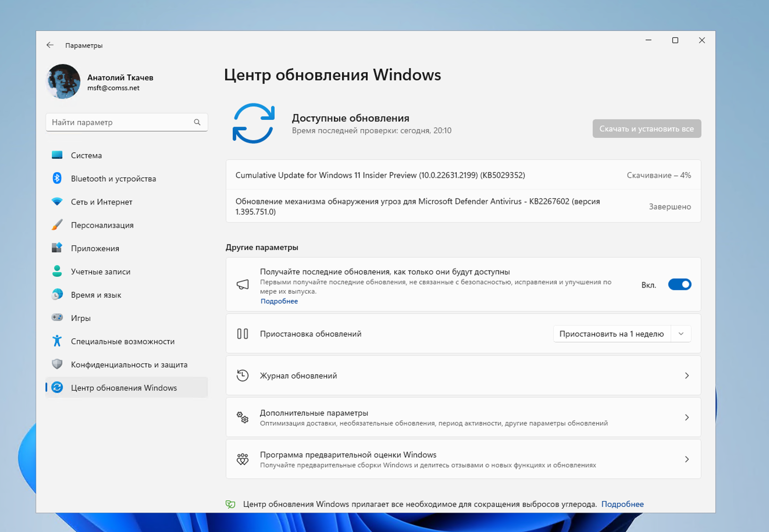Select Центр обновления Windows in sidebar

127,387
